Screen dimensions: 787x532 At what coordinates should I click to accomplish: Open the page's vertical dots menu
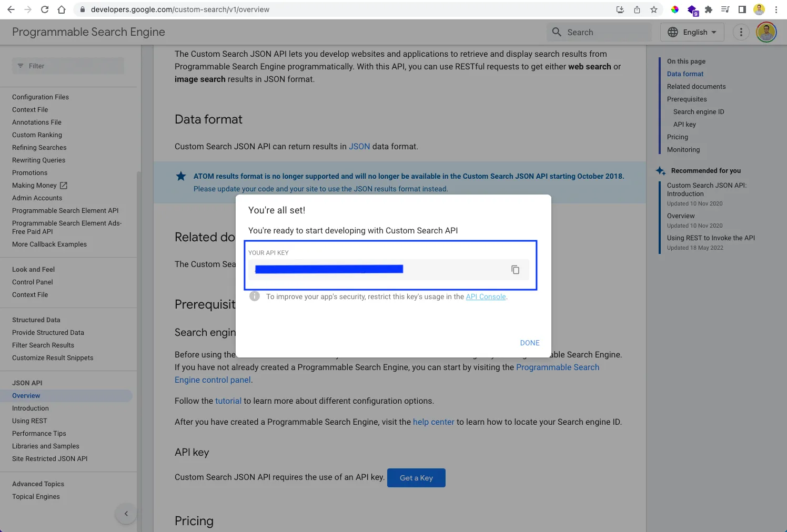click(x=741, y=32)
